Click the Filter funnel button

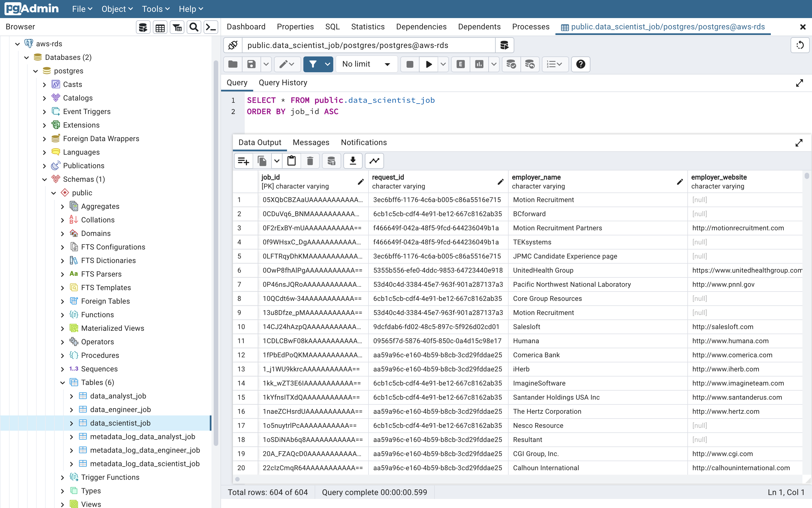click(313, 64)
